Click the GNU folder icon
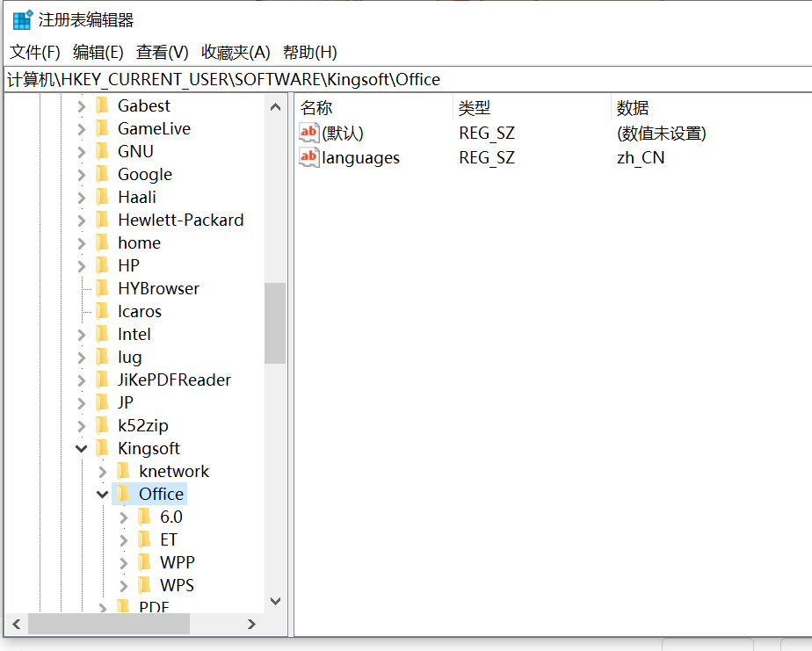This screenshot has width=812, height=651. 103,151
